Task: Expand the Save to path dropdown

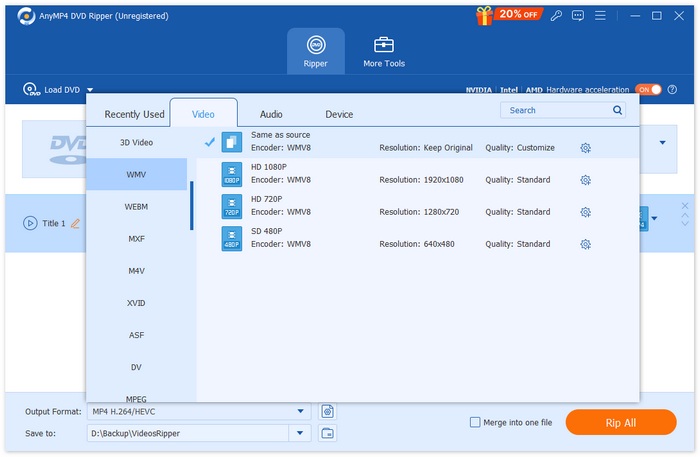Action: [301, 433]
